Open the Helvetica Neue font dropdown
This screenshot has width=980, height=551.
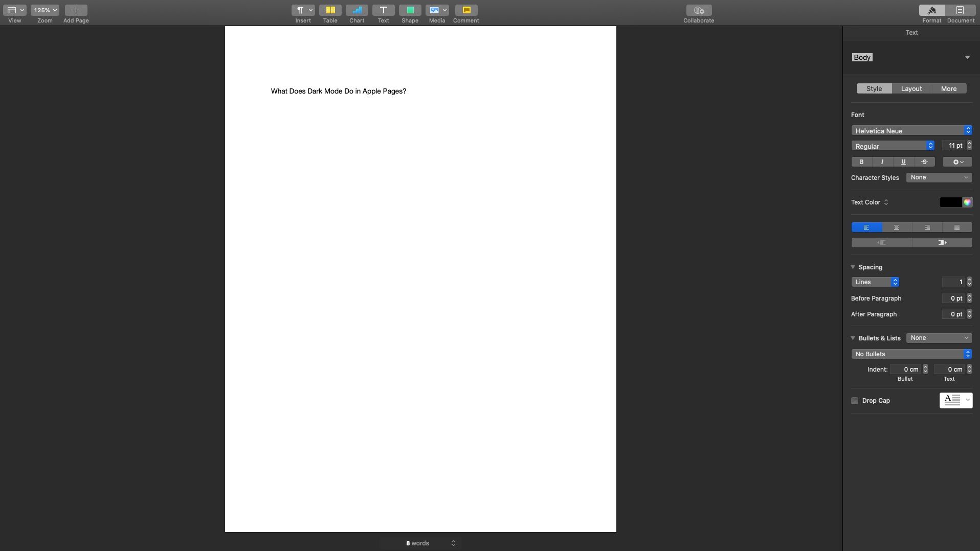point(912,131)
